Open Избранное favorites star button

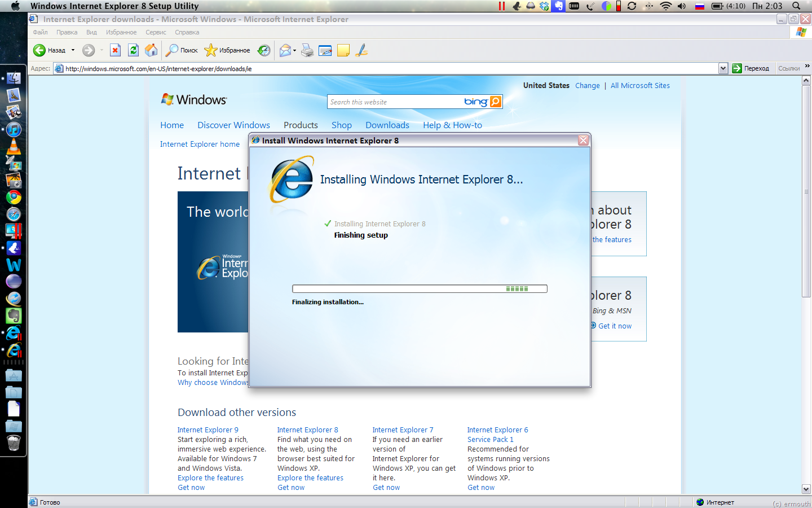click(x=227, y=50)
